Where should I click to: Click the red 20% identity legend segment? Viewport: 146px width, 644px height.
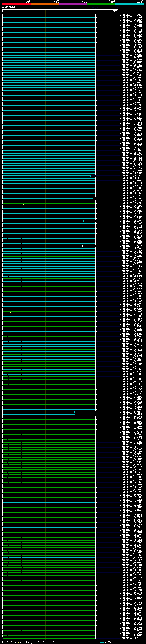pyautogui.click(x=16, y=4)
